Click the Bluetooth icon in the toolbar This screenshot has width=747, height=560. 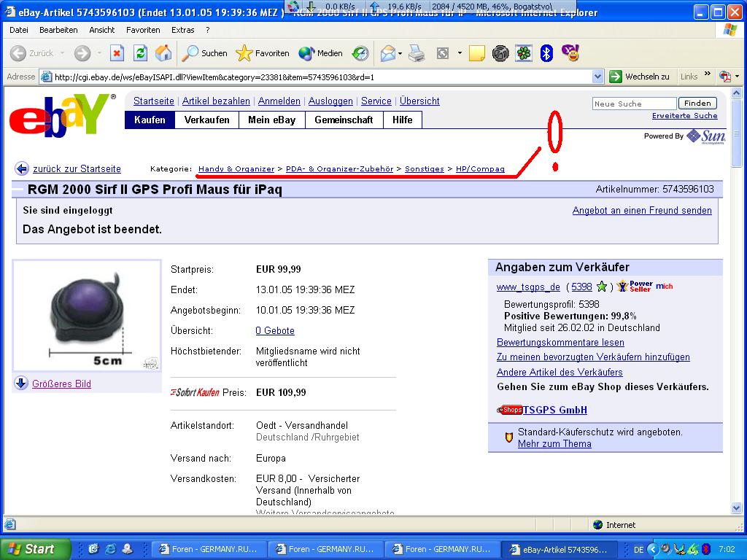pos(546,53)
